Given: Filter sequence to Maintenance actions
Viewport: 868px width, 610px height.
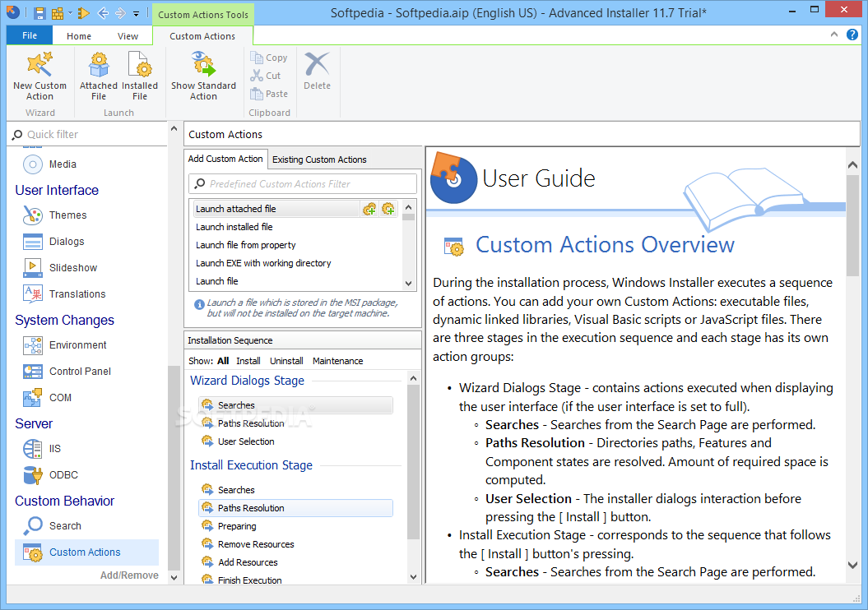Looking at the screenshot, I should coord(337,361).
